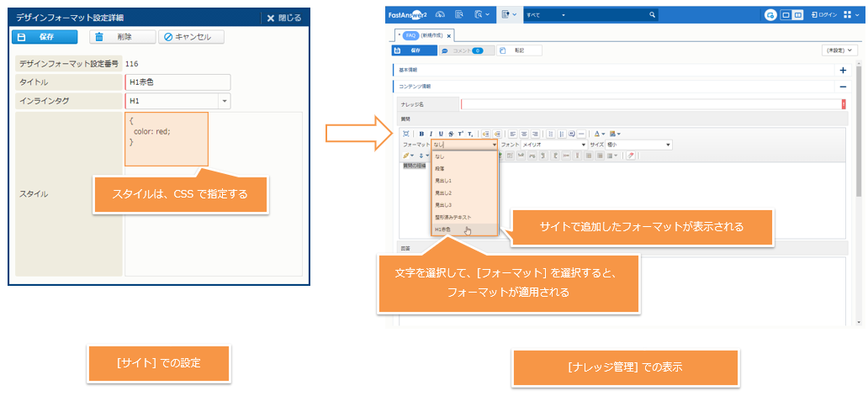Expand the 基本情報 section with plus
This screenshot has width=868, height=401.
(x=843, y=71)
